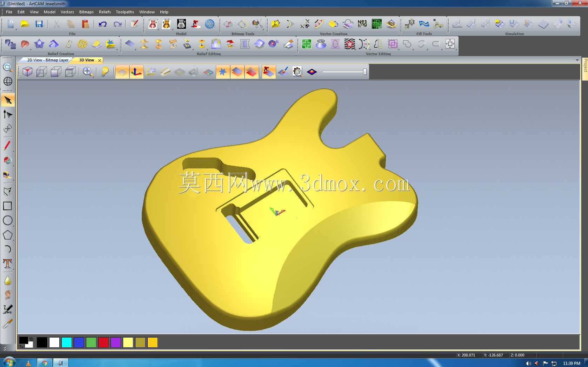Click the Nesting tool icon
Image resolution: width=588 pixels, height=367 pixels.
(362, 24)
